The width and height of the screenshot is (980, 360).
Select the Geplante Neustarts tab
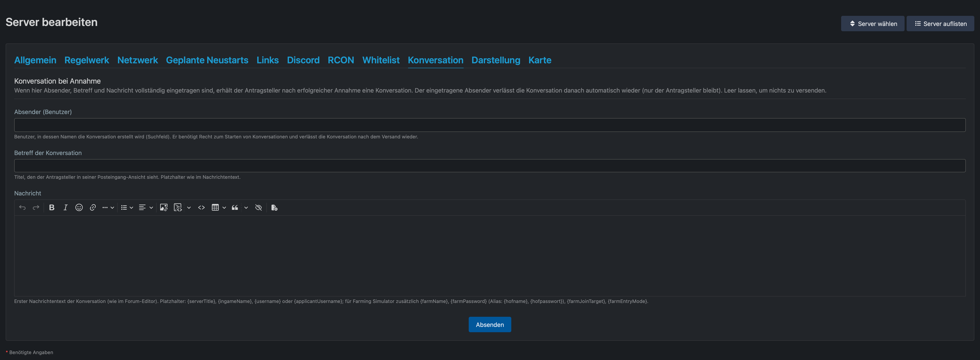207,60
